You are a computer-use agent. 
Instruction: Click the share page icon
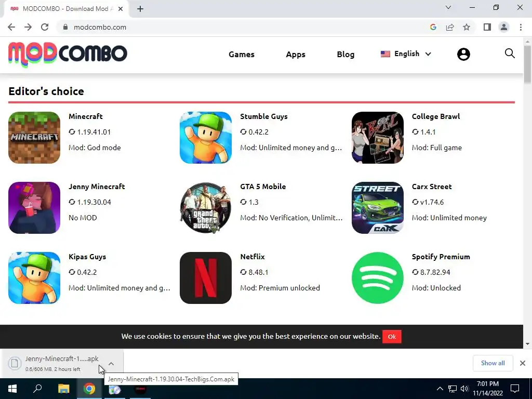point(450,27)
